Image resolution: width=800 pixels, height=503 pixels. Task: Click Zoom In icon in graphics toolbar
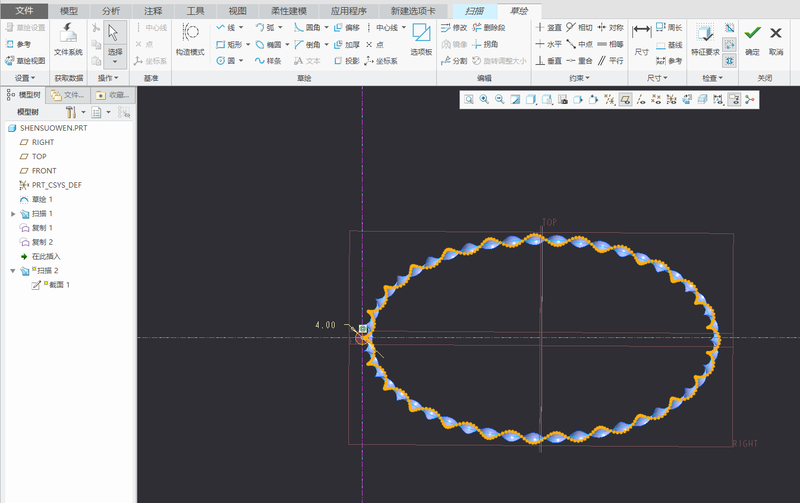point(484,100)
